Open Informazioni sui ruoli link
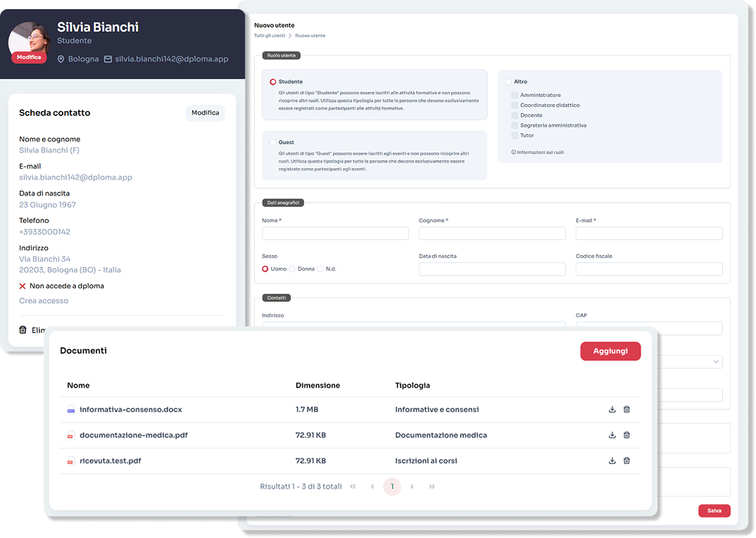Screen dimensions: 756x538 [541, 152]
